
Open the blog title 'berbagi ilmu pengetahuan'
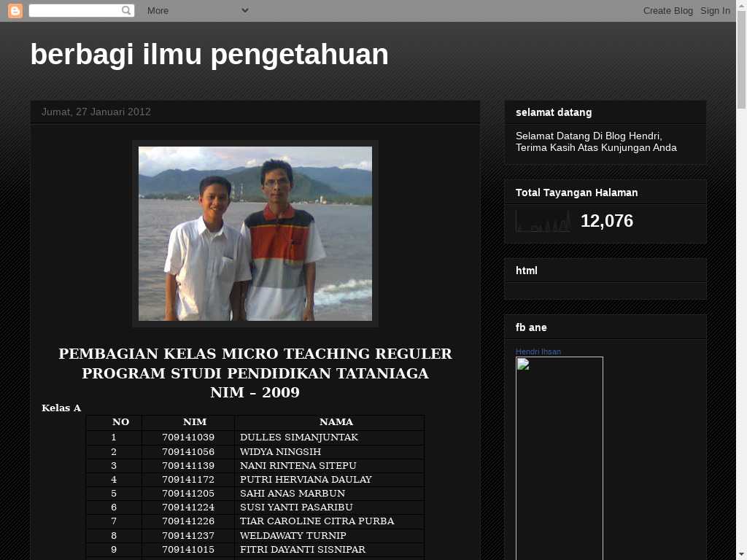[209, 54]
